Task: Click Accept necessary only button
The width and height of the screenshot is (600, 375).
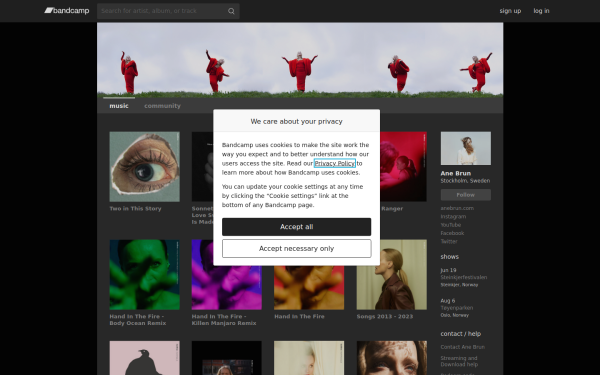Action: (x=297, y=248)
